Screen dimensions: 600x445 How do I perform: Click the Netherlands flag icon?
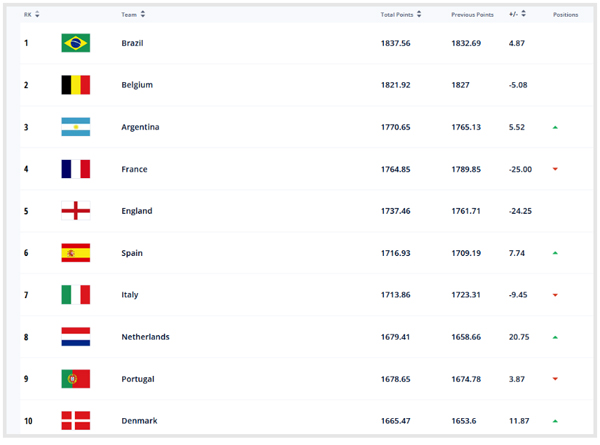click(75, 337)
